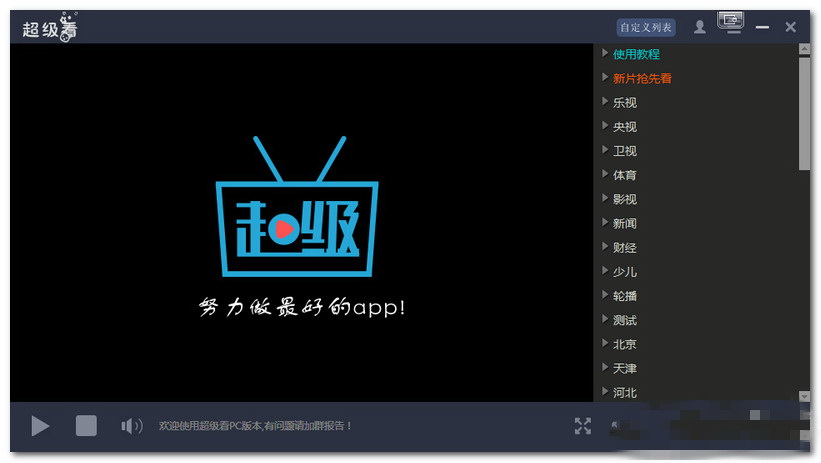The image size is (821, 463).
Task: Mute audio via the speaker icon
Action: pyautogui.click(x=131, y=426)
